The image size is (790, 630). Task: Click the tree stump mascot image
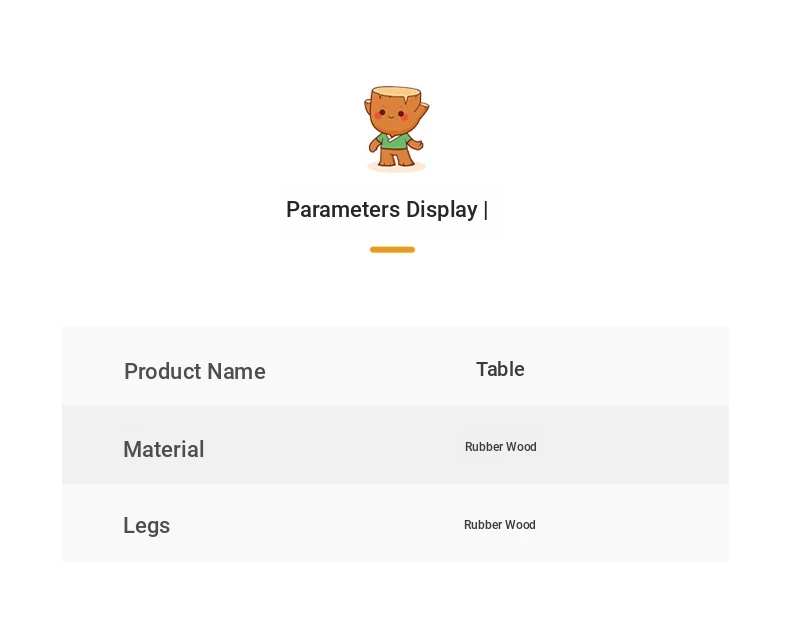(x=397, y=129)
